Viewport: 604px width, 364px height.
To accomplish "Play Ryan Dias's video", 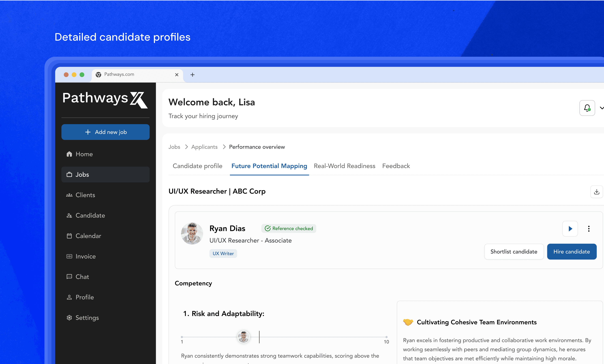I will (x=570, y=228).
